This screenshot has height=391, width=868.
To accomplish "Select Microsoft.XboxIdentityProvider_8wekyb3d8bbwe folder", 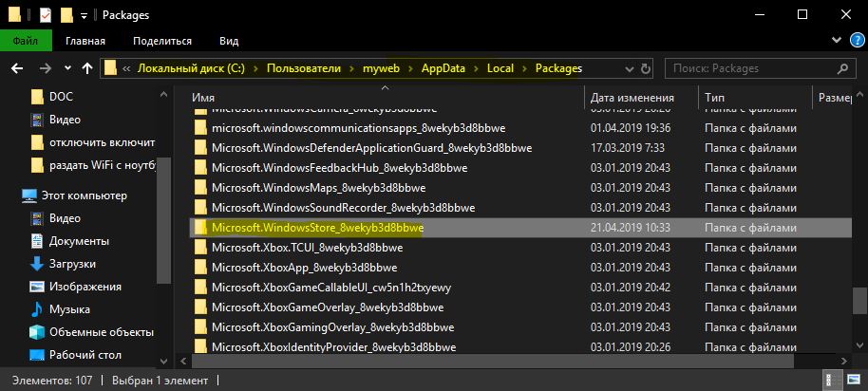I will (333, 347).
